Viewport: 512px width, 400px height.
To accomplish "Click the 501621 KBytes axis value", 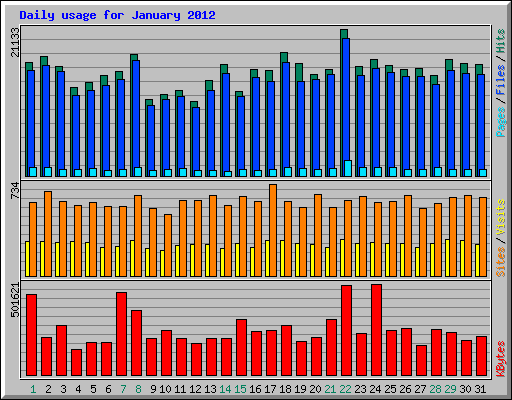I will coord(15,300).
